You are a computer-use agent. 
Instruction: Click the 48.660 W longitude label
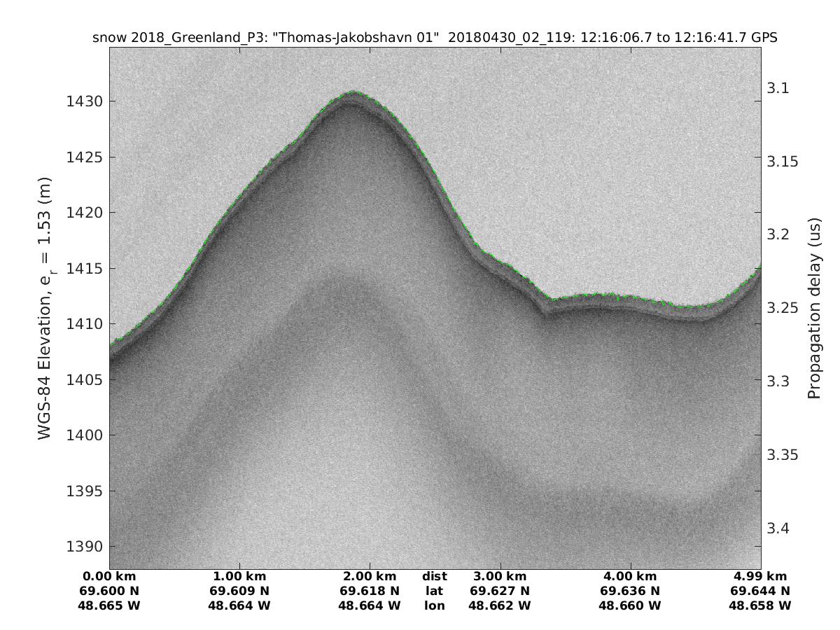click(x=630, y=605)
